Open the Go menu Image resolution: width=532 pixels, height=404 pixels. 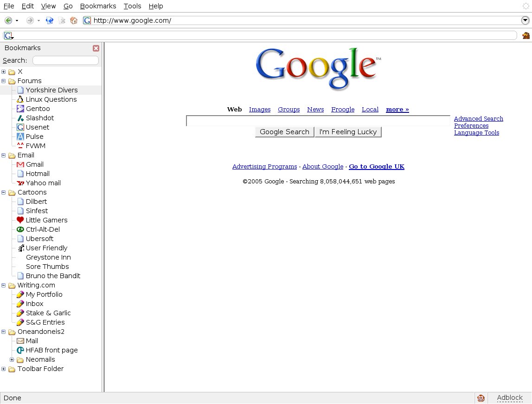coord(68,6)
